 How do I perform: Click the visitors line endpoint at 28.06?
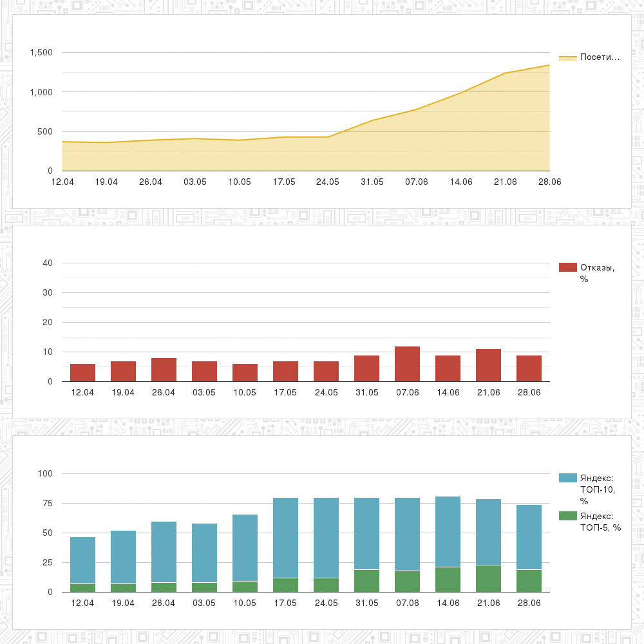pyautogui.click(x=549, y=65)
